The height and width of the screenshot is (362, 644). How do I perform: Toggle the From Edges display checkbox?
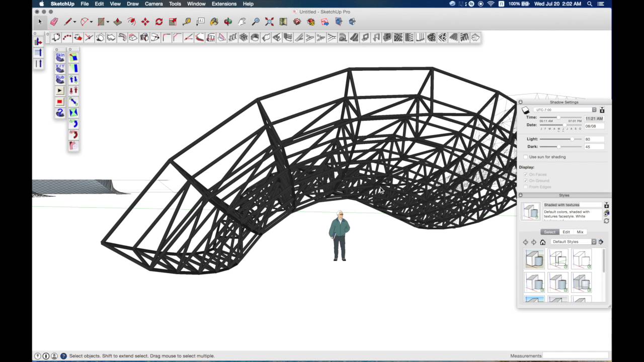(x=526, y=187)
